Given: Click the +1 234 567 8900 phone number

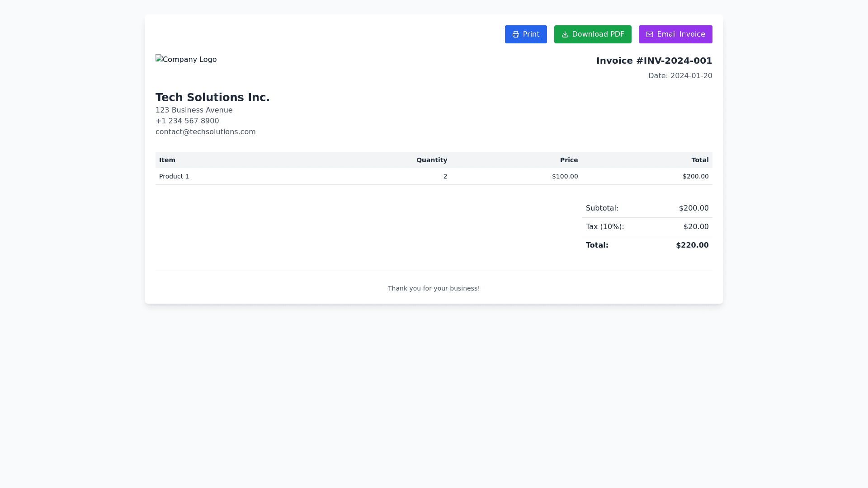Looking at the screenshot, I should (x=187, y=121).
